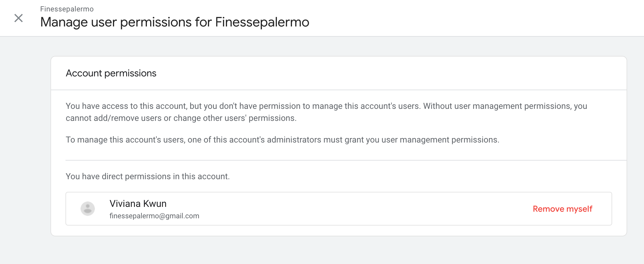This screenshot has width=644, height=264.
Task: Click the Remove myself link
Action: (562, 209)
